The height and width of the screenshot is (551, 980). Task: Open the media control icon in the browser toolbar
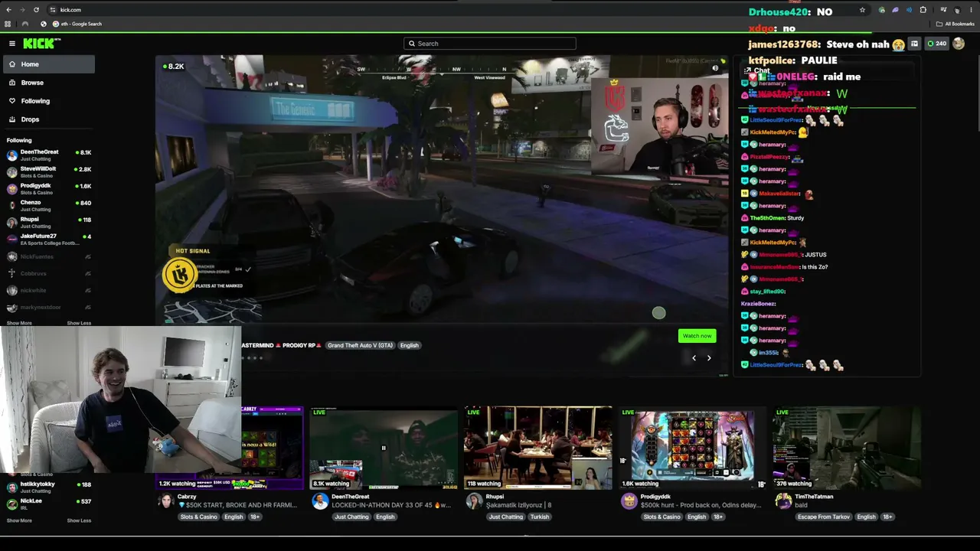943,10
